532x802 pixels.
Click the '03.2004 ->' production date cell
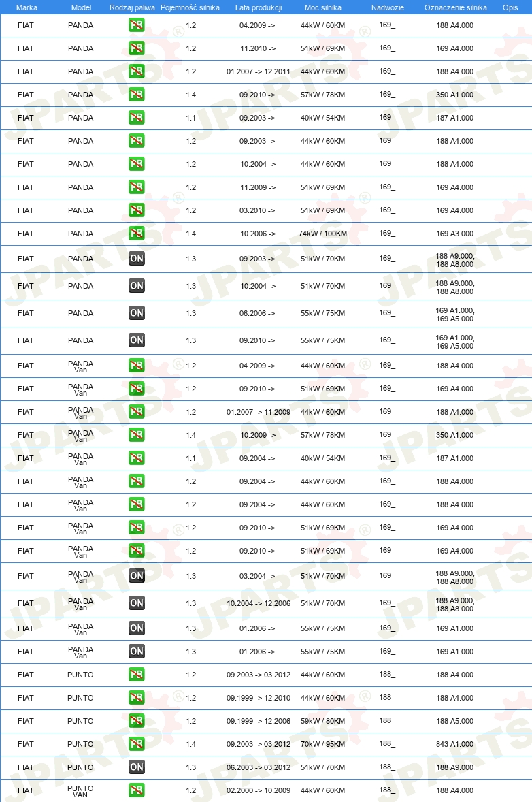257,577
